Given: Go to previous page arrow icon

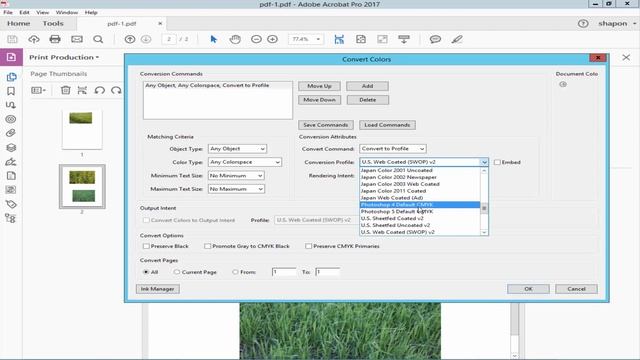Looking at the screenshot, I should click(130, 39).
